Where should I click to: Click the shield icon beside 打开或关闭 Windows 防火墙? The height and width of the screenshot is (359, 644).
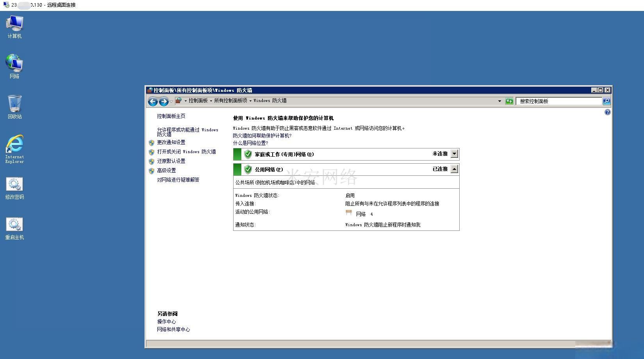click(152, 152)
